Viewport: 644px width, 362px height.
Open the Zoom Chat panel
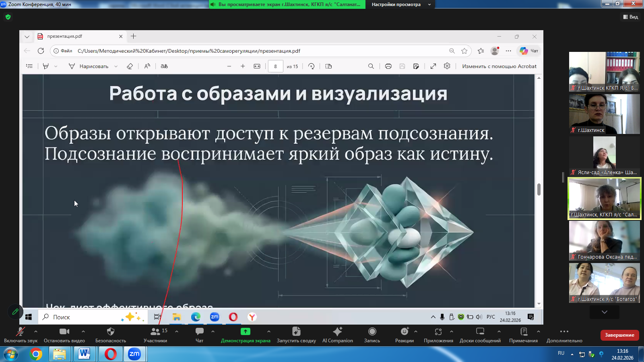pyautogui.click(x=199, y=332)
